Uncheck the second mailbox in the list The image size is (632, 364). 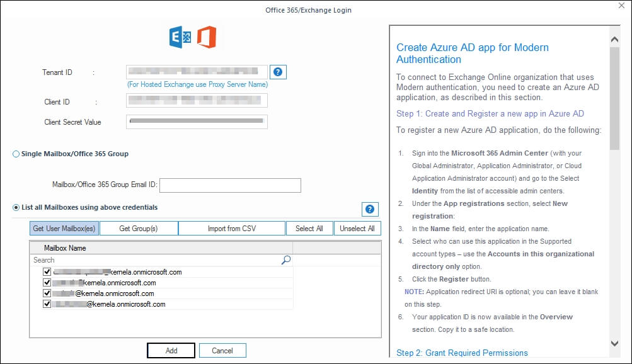coord(47,283)
